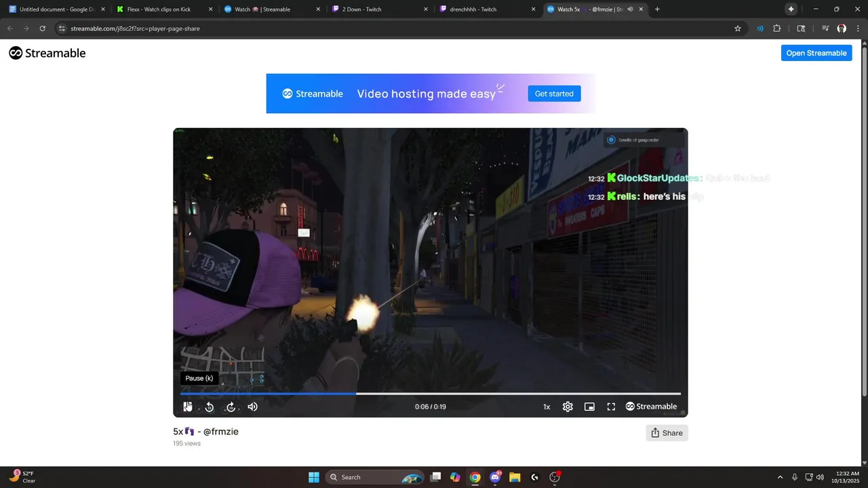Viewport: 868px width, 488px height.
Task: Click the Gemini sparkle icon in title bar
Action: coord(791,9)
